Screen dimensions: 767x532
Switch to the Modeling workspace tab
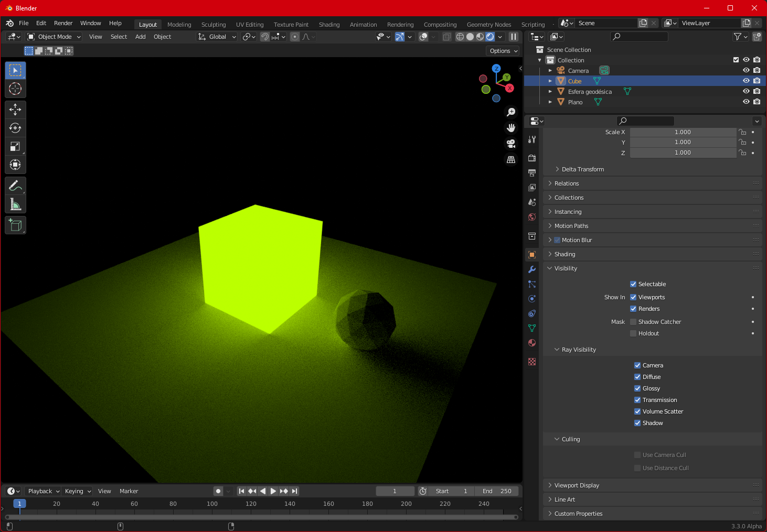tap(179, 25)
